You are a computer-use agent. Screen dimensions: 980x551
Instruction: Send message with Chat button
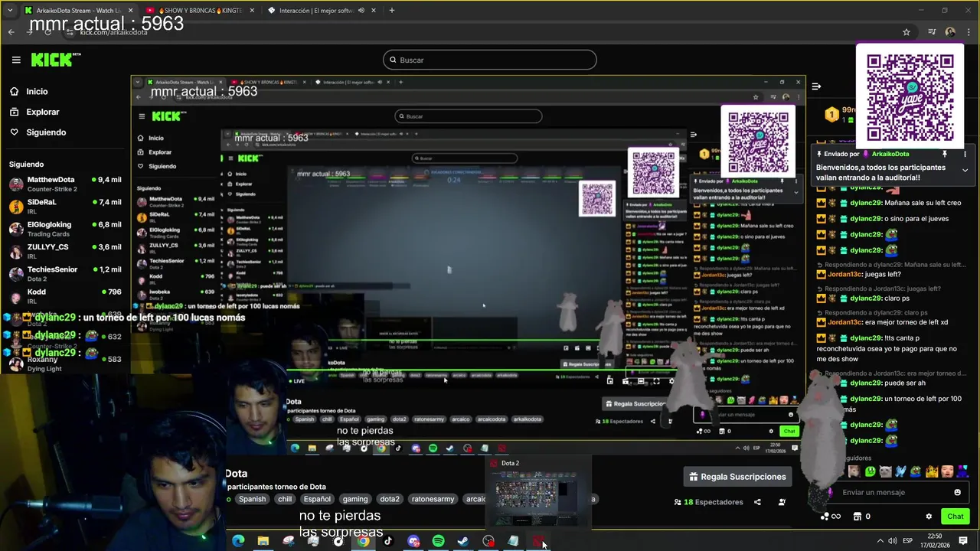pyautogui.click(x=955, y=517)
